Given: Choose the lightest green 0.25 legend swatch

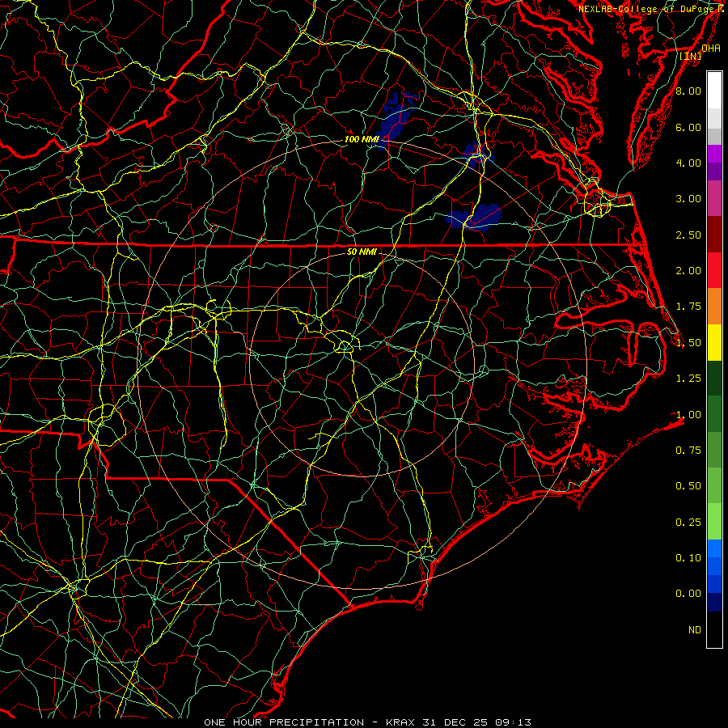Looking at the screenshot, I should pyautogui.click(x=714, y=522).
